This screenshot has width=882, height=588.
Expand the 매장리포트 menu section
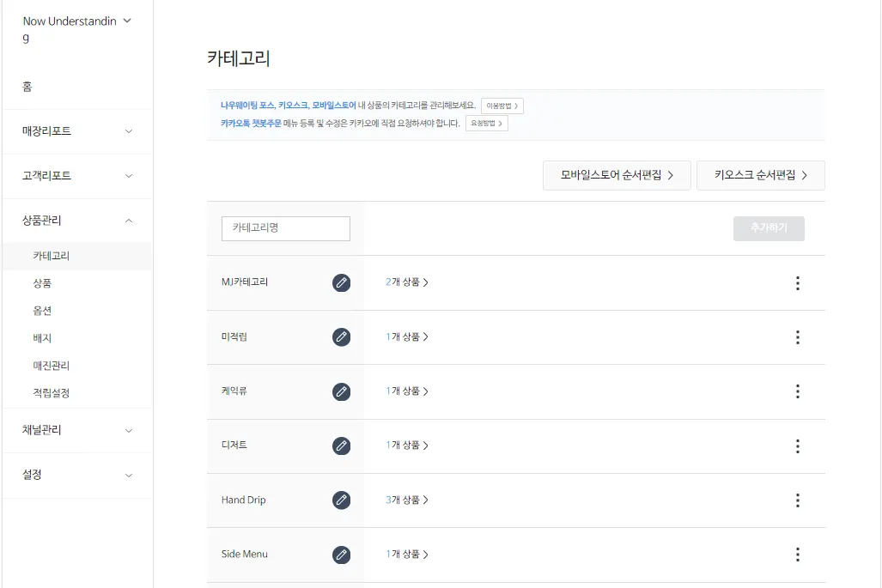point(77,131)
